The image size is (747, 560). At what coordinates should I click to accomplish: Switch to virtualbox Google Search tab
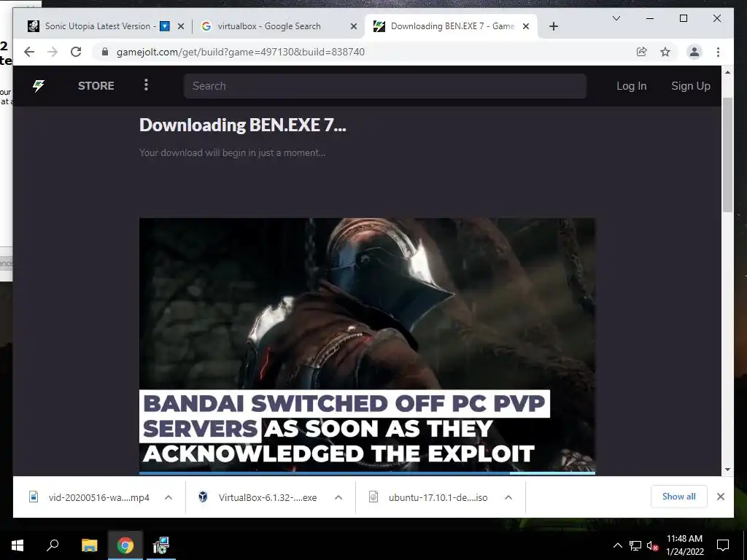[269, 26]
